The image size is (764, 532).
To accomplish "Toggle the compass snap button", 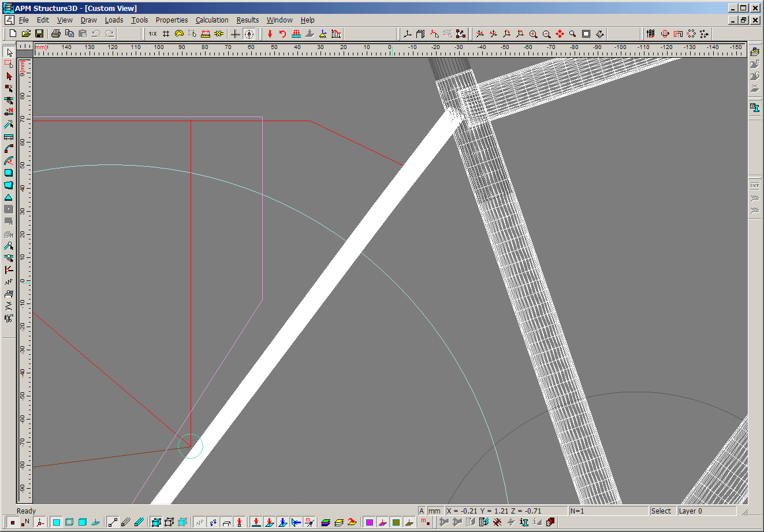I will pyautogui.click(x=249, y=34).
